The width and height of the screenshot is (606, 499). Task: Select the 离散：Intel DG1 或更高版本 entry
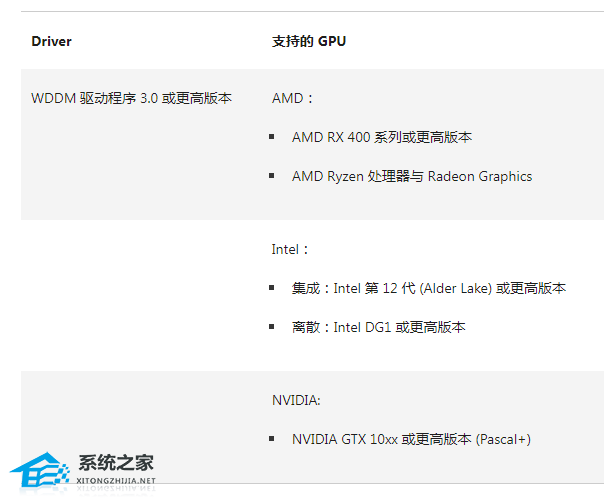tap(378, 327)
